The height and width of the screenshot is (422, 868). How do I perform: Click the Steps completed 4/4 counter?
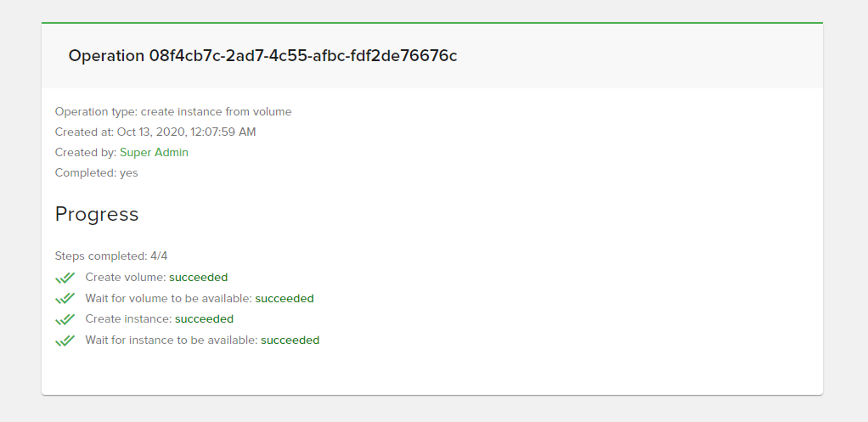(x=111, y=256)
